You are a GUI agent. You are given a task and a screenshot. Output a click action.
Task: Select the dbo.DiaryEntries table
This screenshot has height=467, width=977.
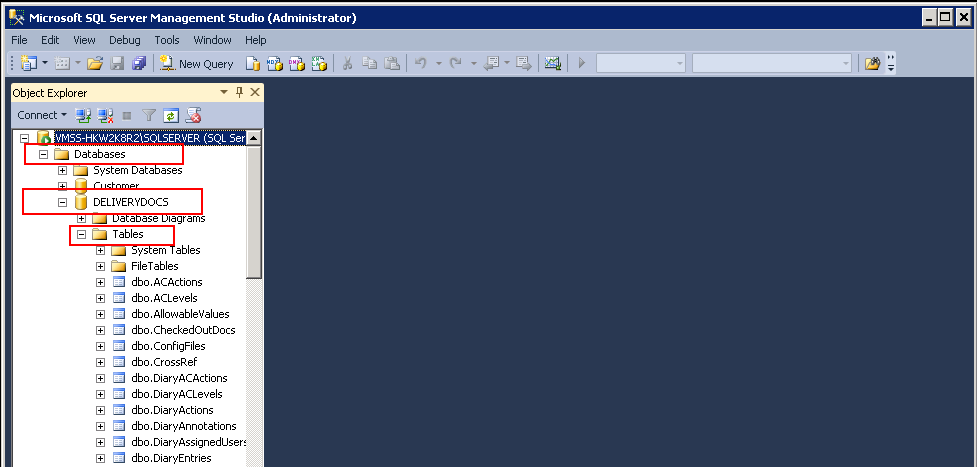point(171,458)
